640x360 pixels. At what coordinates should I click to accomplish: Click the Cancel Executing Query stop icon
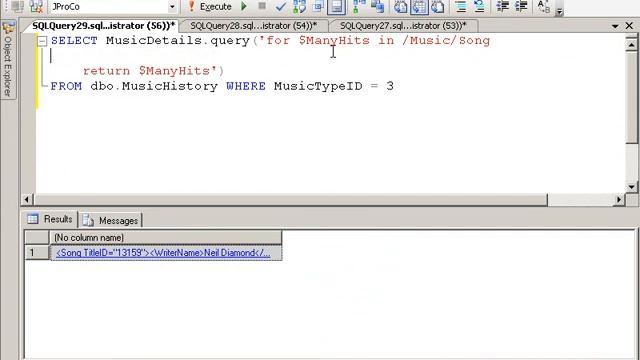(x=262, y=6)
